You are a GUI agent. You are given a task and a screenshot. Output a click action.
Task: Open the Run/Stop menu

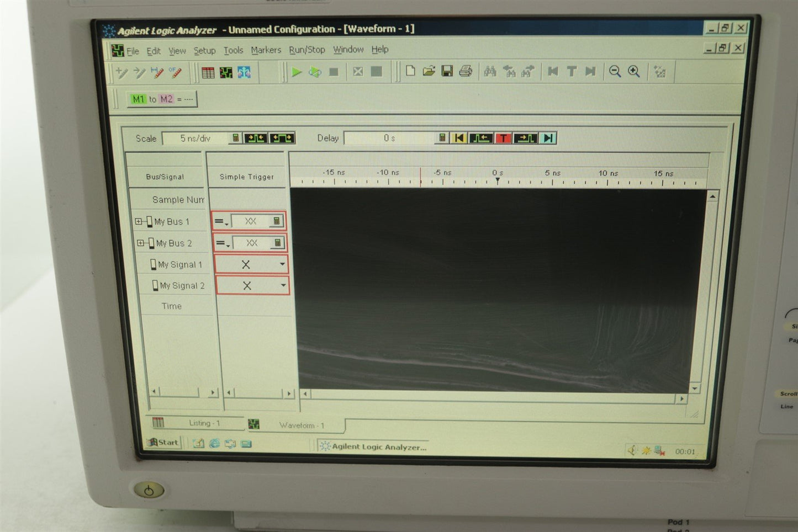[x=306, y=50]
